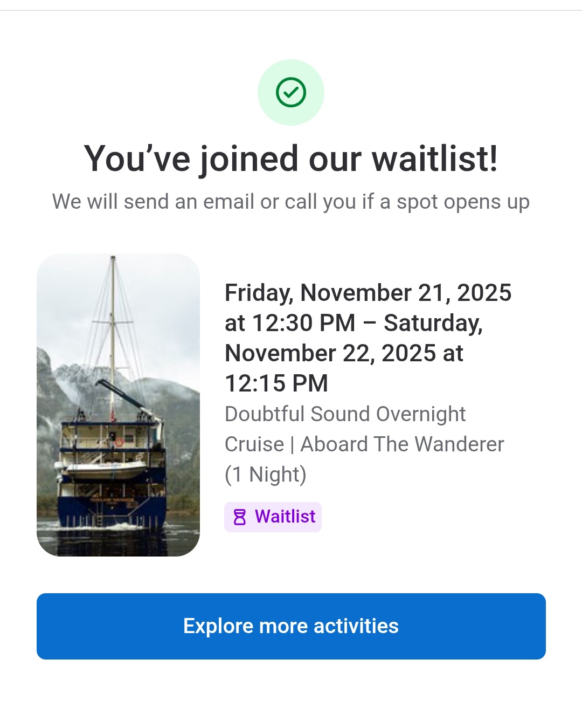582x728 pixels.
Task: Click the green checkmark confirmation icon
Action: (x=291, y=92)
